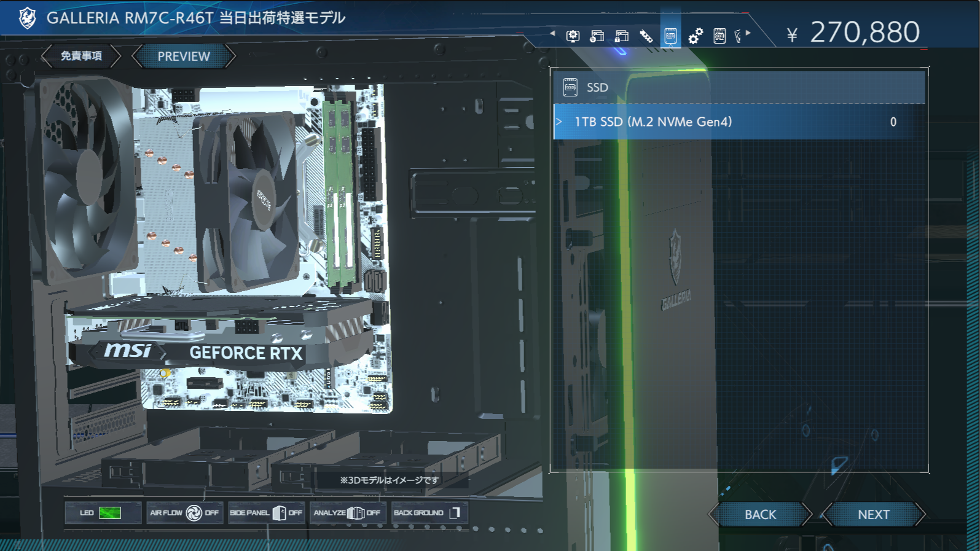This screenshot has width=980, height=551.
Task: Click the GALLERIA logo in the header
Action: coord(27,18)
